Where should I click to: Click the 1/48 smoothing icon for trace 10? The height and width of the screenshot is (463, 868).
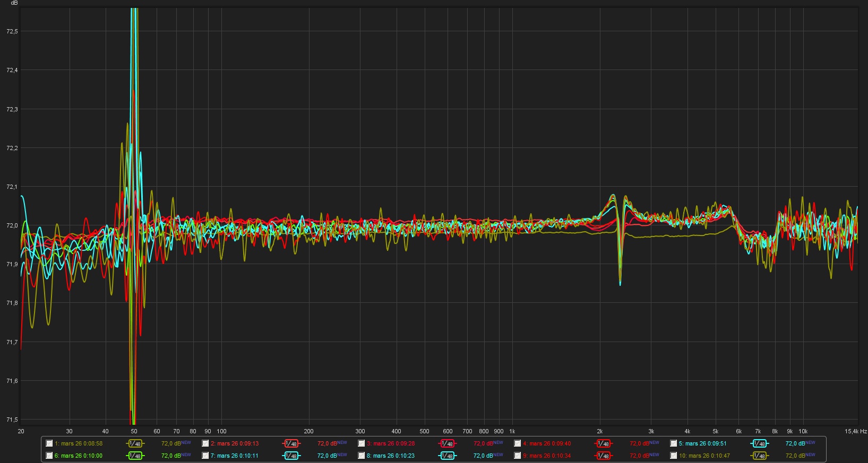click(759, 456)
